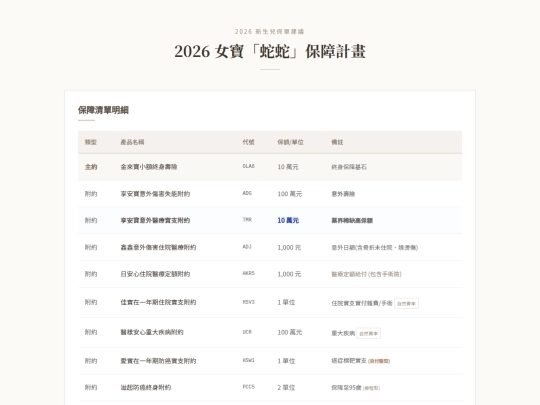Viewport: 540px width, 405px height.
Task: Click the code HSW1
Action: [248, 360]
